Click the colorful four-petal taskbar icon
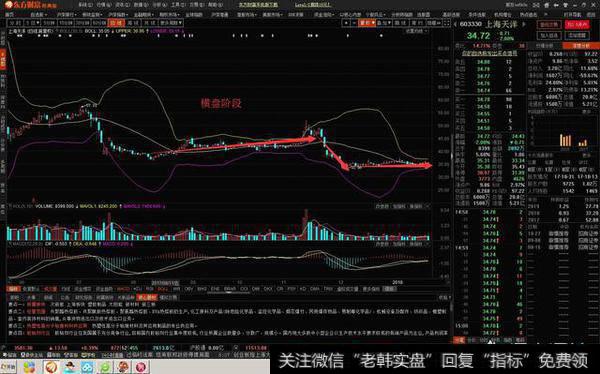The width and height of the screenshot is (600, 374). [x=29, y=367]
